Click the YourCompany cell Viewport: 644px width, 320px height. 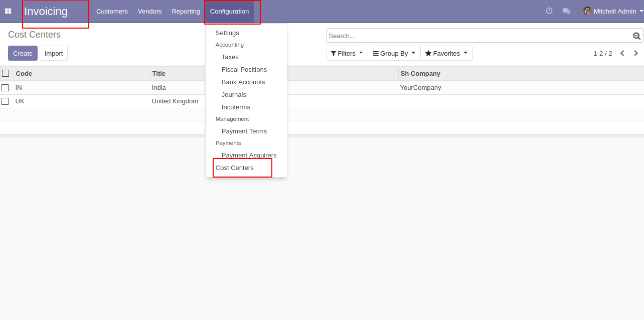420,87
